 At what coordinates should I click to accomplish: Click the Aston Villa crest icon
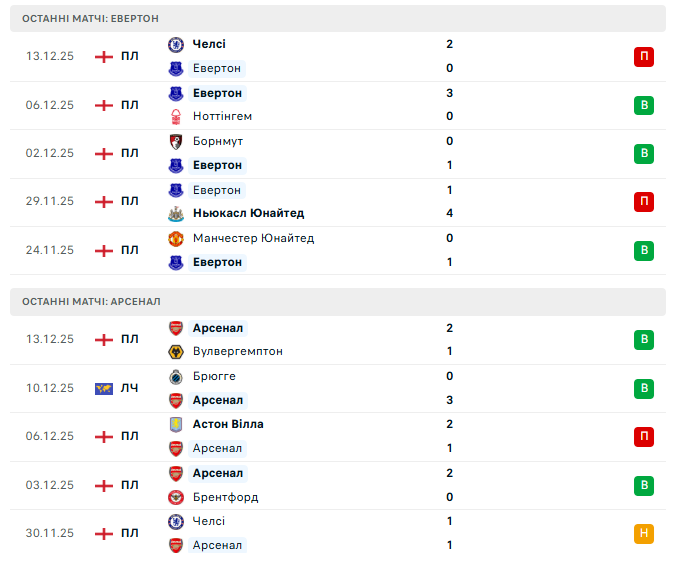[176, 424]
